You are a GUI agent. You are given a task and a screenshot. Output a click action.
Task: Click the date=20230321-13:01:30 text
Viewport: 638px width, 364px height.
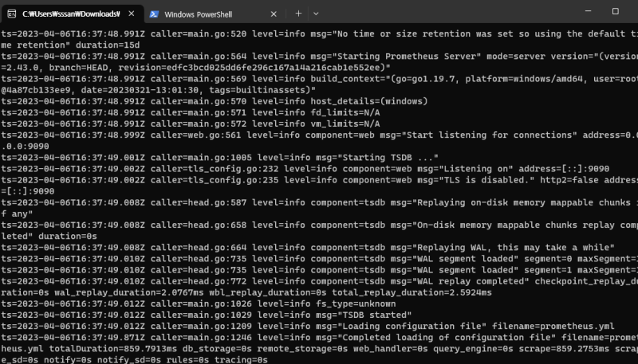(x=140, y=90)
